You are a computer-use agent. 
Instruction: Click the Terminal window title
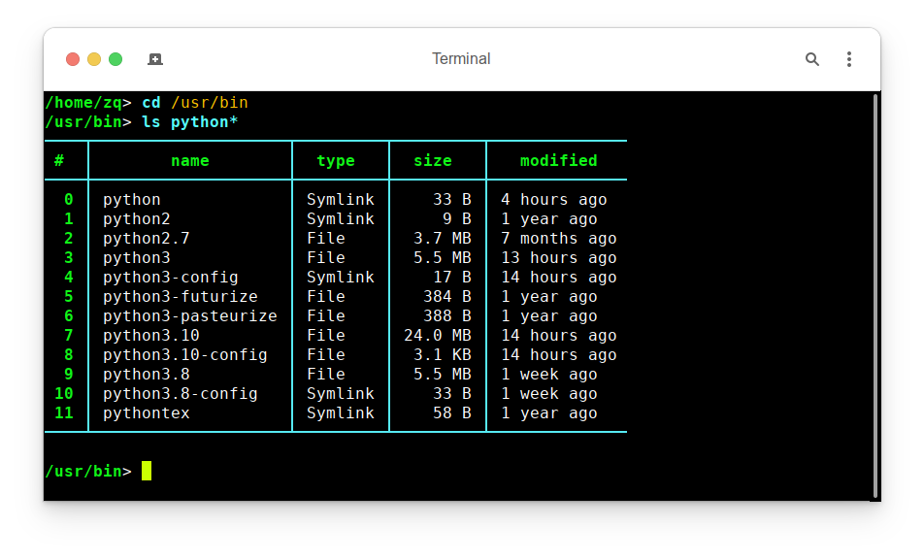[461, 59]
